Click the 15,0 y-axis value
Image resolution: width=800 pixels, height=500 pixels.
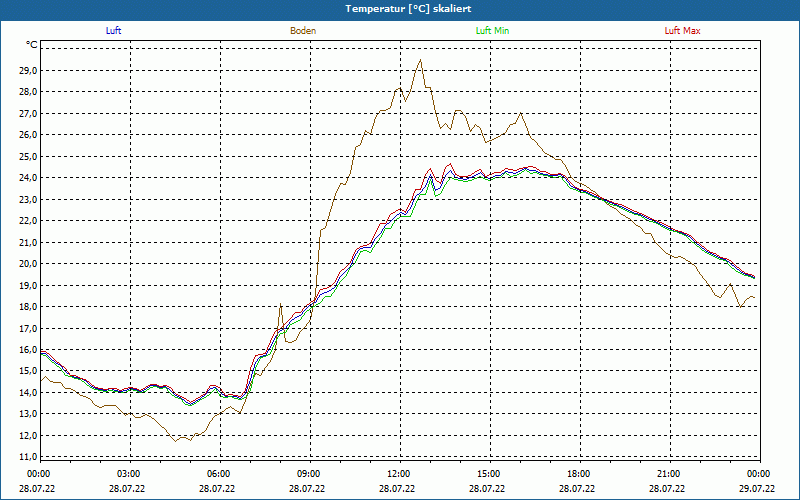[x=28, y=371]
